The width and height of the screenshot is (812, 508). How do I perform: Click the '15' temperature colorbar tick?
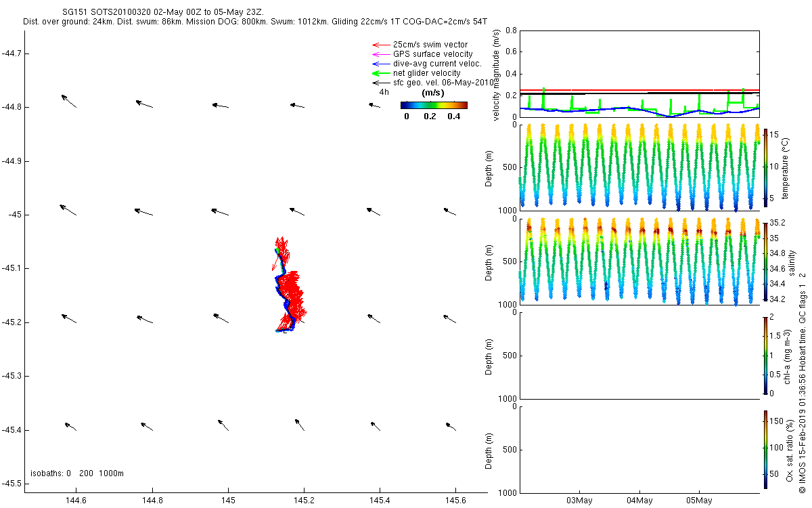click(775, 133)
